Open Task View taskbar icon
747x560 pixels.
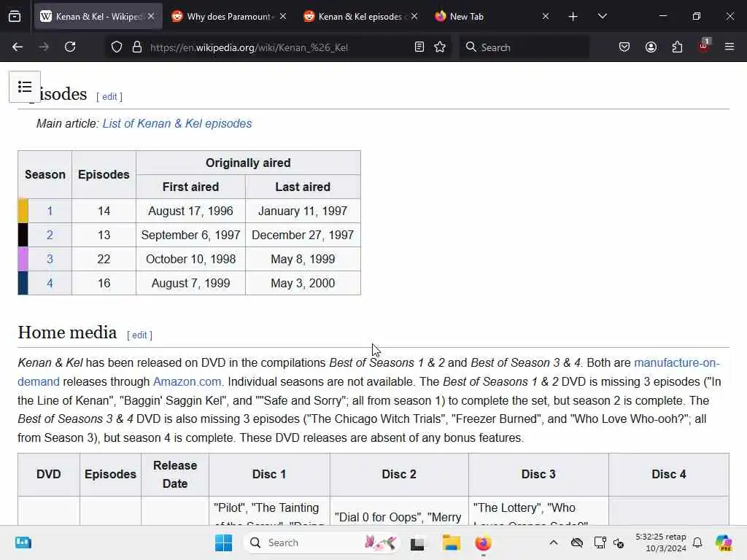pyautogui.click(x=417, y=542)
